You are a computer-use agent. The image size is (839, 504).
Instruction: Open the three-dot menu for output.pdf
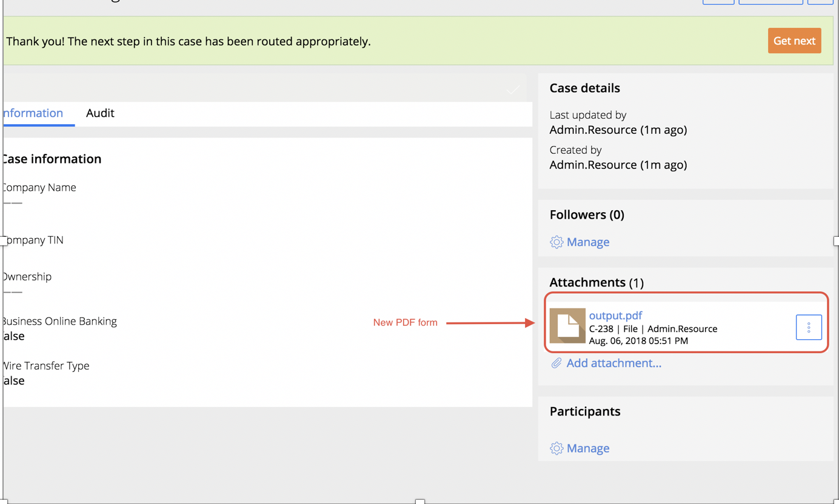click(808, 327)
